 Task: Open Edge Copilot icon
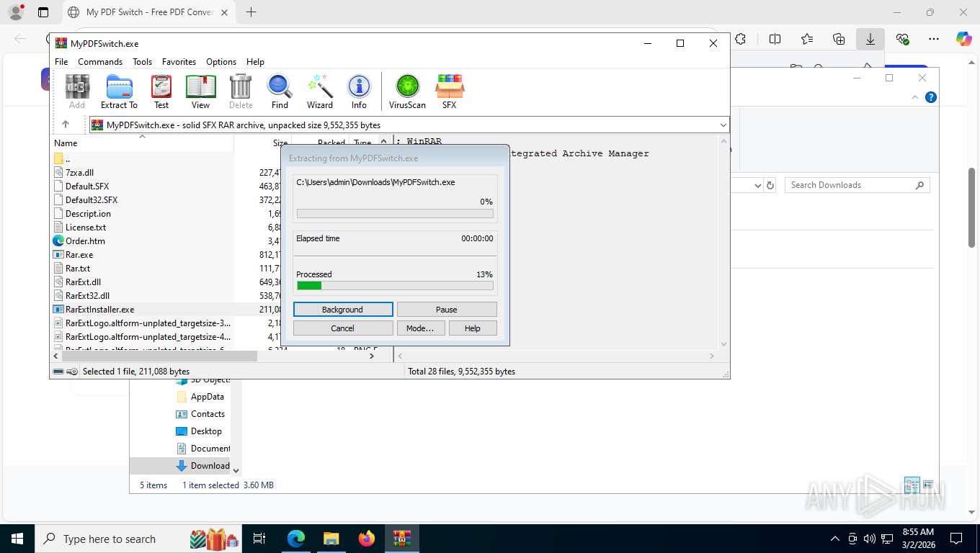[x=963, y=39]
